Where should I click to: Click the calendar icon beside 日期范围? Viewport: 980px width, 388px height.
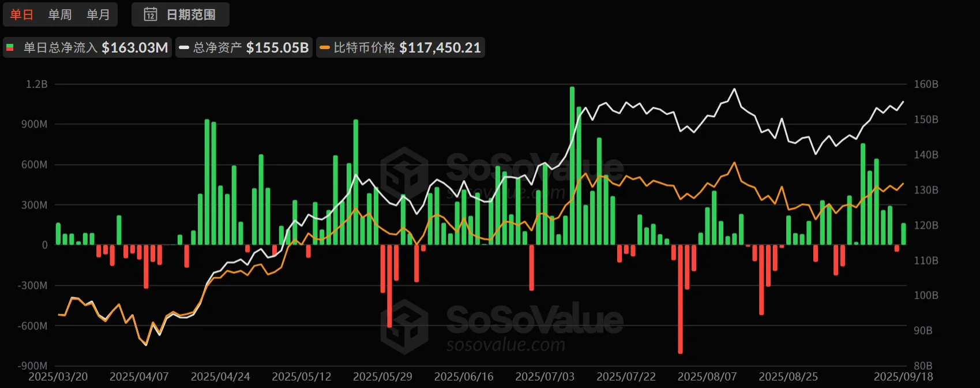click(151, 14)
